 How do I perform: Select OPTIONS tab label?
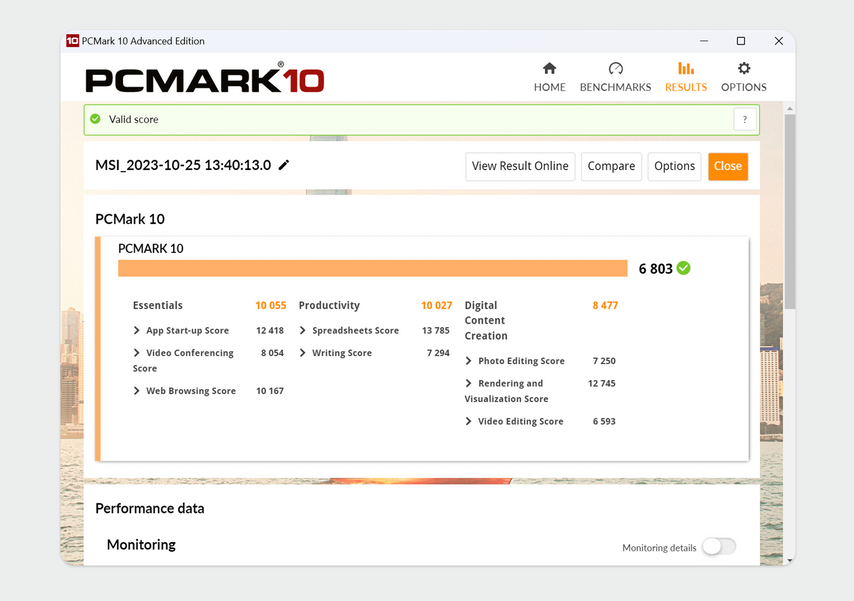[743, 87]
